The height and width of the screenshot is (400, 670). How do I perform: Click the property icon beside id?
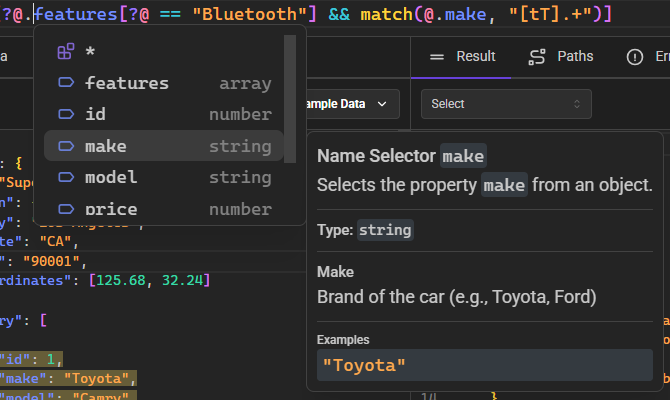[x=66, y=114]
